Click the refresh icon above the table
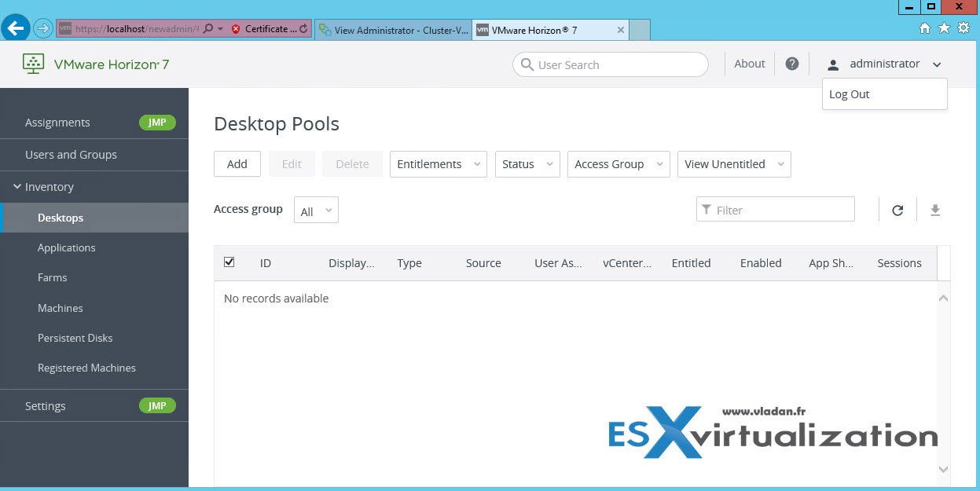The width and height of the screenshot is (980, 491). tap(897, 210)
